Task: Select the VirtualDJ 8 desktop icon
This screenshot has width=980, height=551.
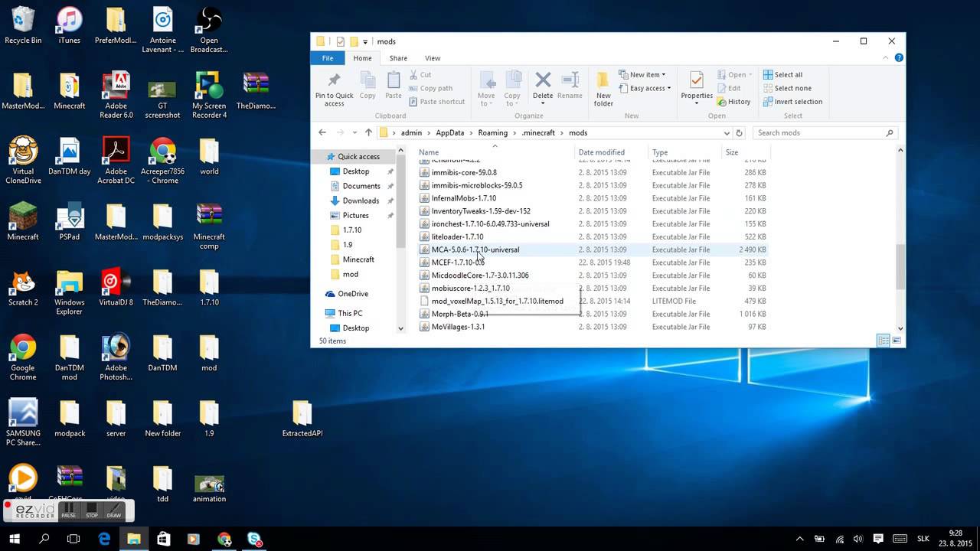Action: (x=116, y=288)
